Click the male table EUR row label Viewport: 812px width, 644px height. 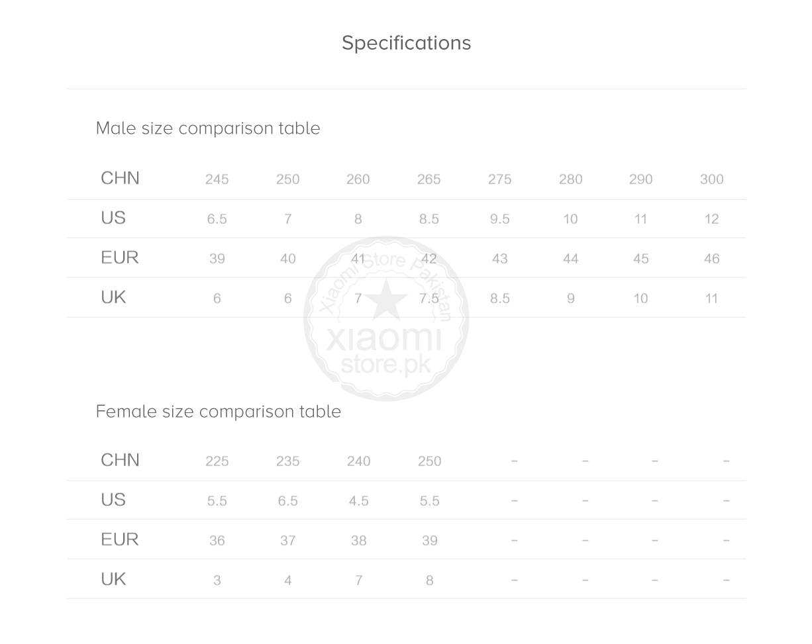(120, 258)
